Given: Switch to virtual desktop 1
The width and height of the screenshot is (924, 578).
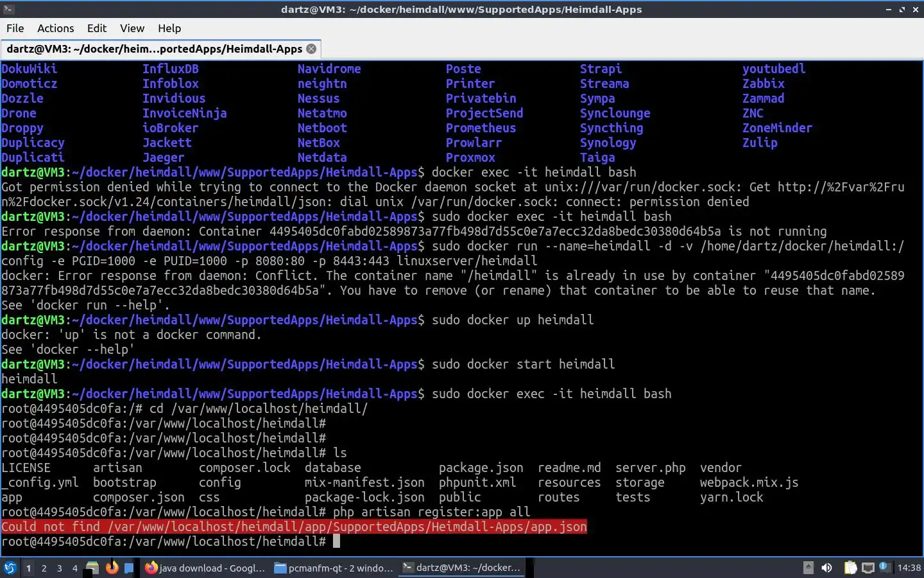Looking at the screenshot, I should click(28, 568).
